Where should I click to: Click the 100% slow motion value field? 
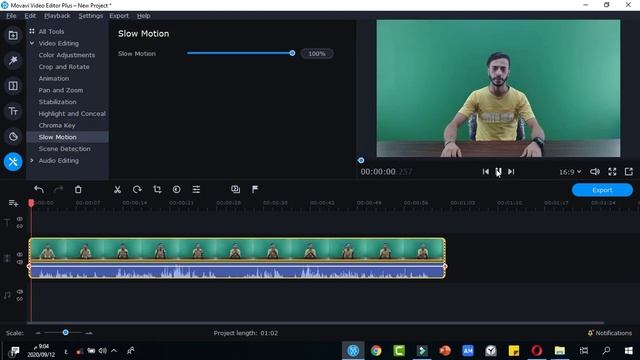click(317, 53)
